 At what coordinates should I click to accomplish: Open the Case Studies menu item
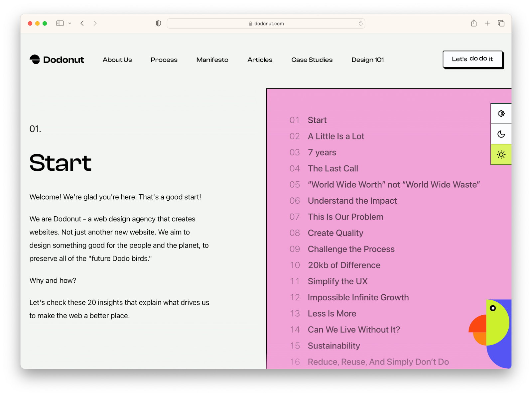[312, 60]
